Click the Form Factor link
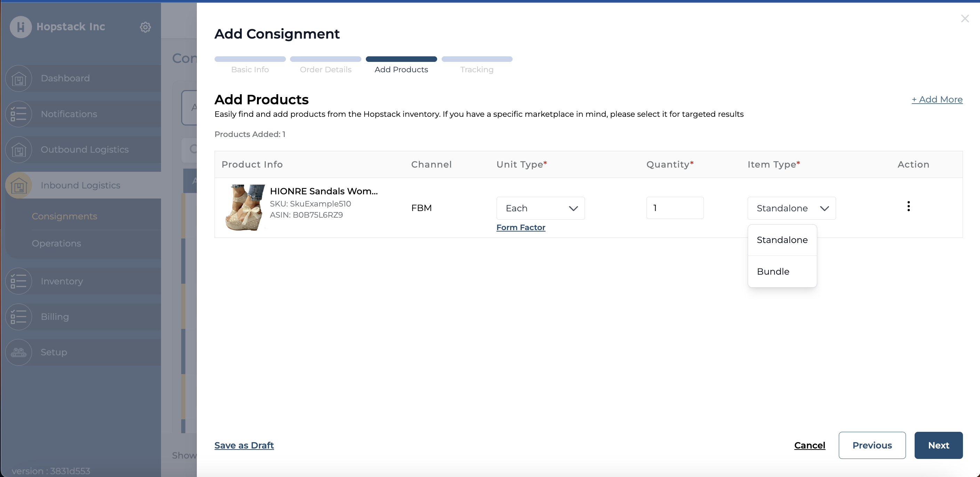The width and height of the screenshot is (980, 477). click(521, 227)
